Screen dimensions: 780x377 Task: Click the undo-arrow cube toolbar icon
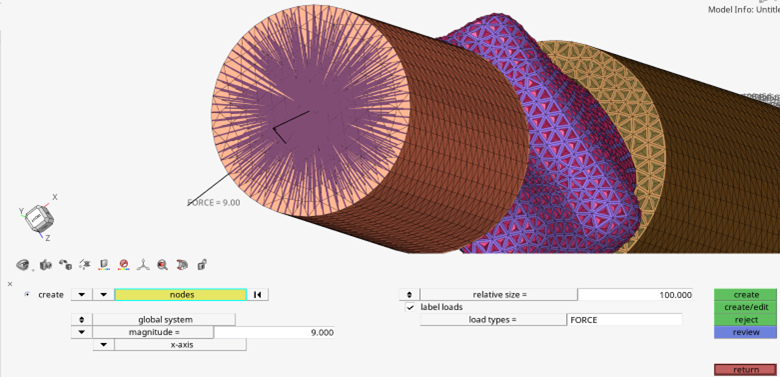click(x=65, y=265)
